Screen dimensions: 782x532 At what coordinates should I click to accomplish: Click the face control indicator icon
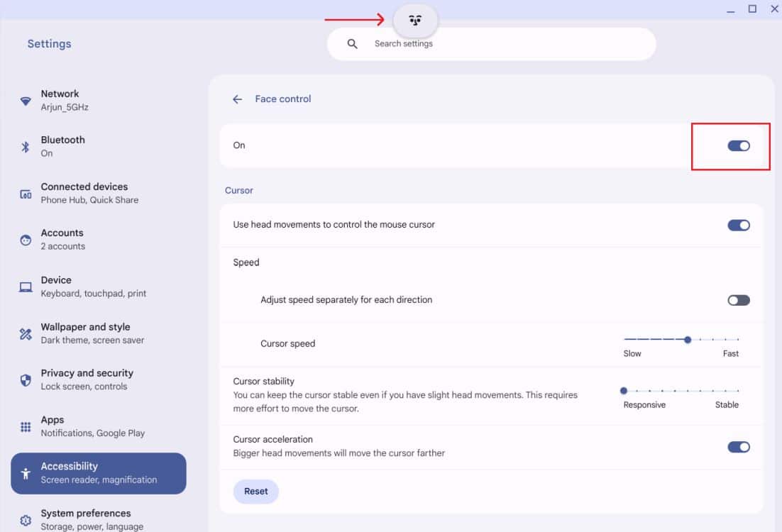tap(415, 21)
